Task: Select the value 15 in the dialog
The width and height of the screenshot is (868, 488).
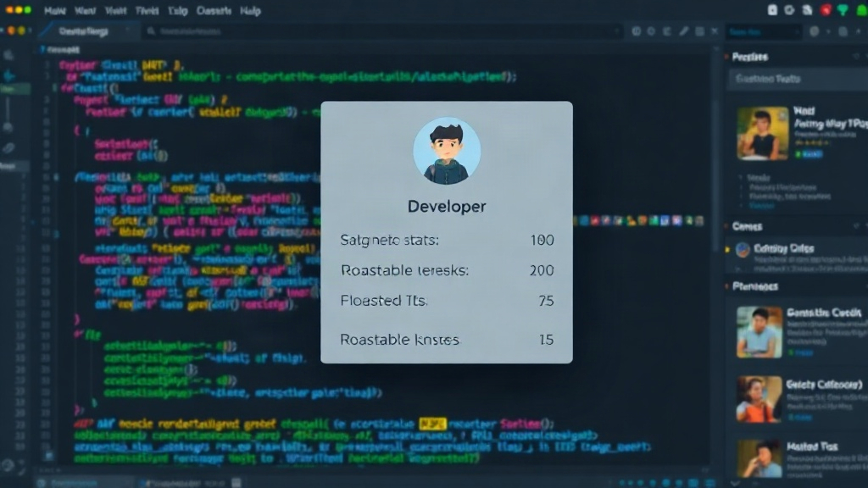Action: 547,340
